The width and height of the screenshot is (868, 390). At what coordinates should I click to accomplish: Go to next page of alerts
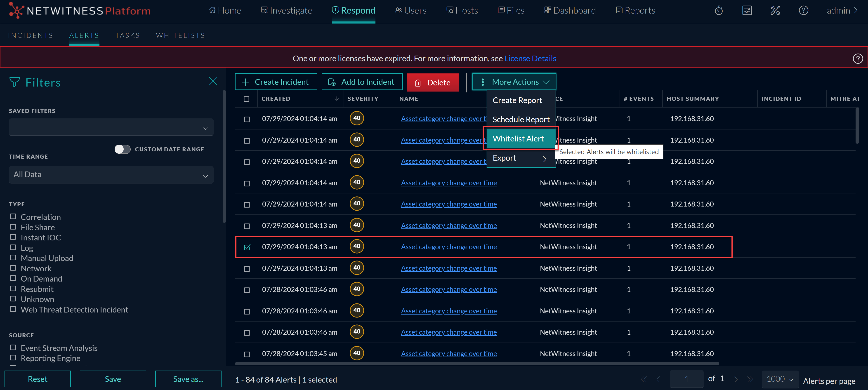(736, 380)
